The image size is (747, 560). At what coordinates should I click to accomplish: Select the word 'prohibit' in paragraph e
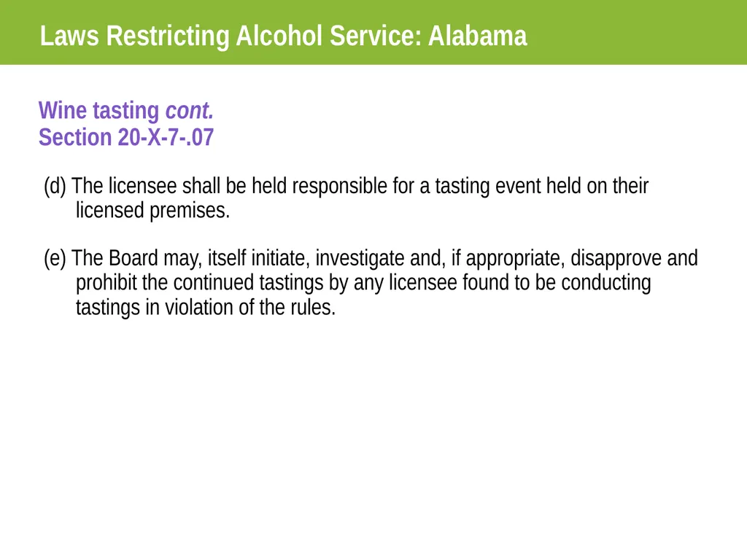pos(107,282)
